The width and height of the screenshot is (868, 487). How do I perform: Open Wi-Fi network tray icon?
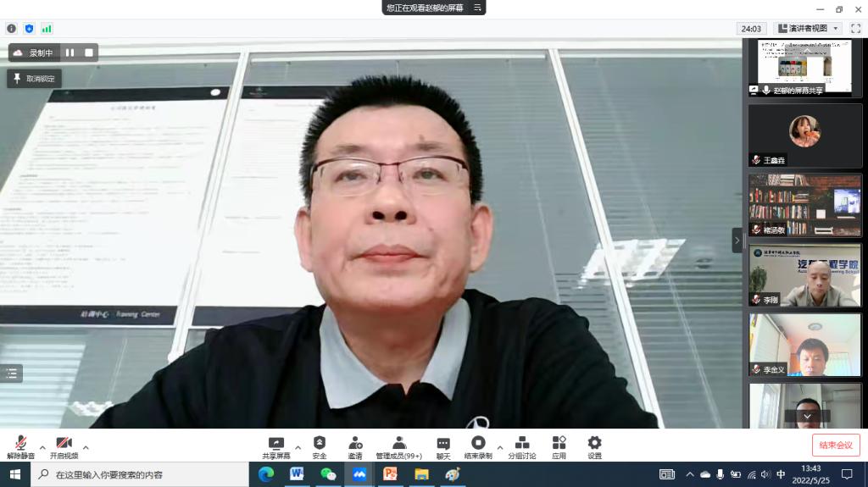[x=751, y=474]
